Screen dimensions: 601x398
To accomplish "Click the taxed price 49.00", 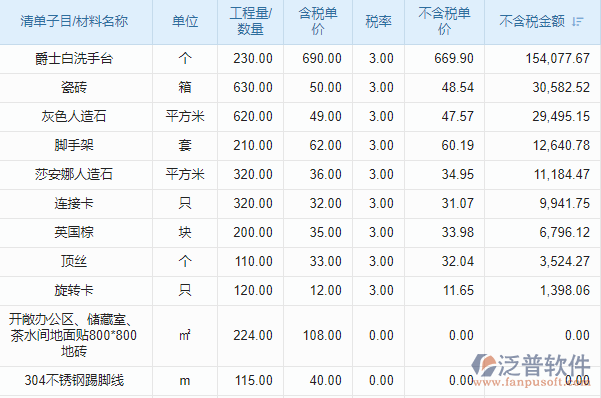I will (325, 117).
